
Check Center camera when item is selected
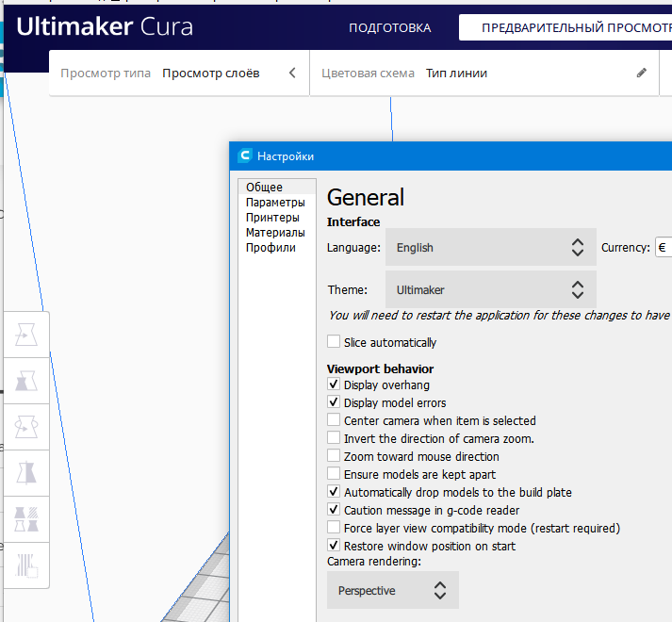tap(334, 419)
